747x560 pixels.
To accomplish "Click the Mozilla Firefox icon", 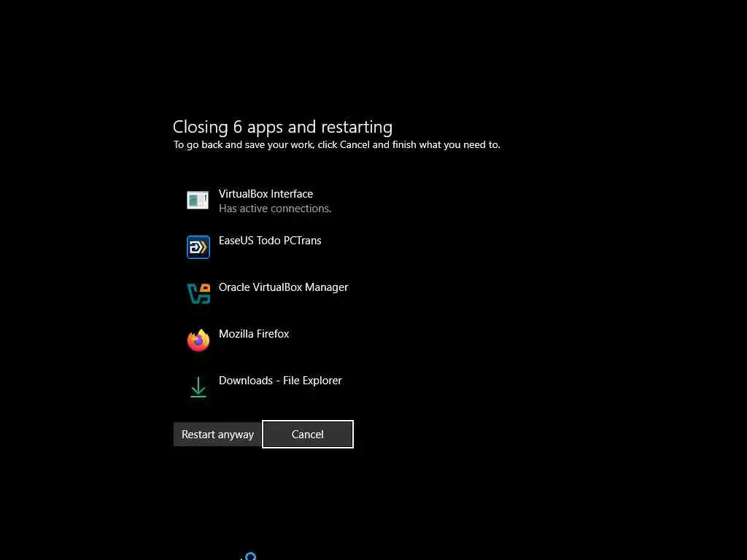I will [x=198, y=340].
